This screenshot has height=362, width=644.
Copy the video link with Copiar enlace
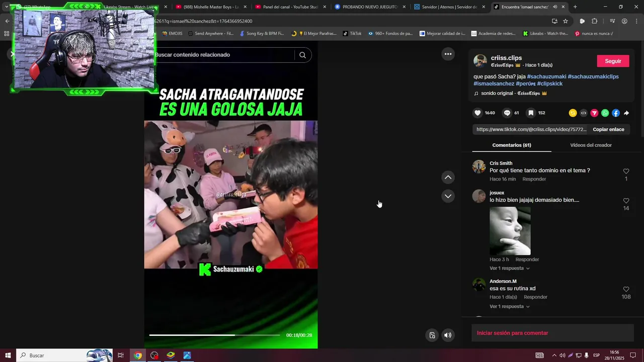pos(608,129)
